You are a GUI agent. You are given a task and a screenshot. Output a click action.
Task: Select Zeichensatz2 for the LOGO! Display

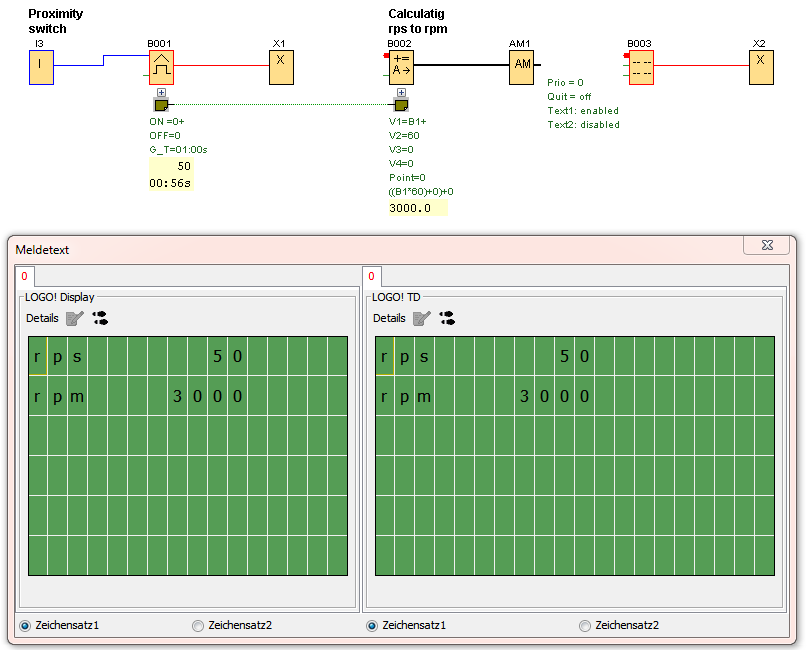click(x=197, y=626)
